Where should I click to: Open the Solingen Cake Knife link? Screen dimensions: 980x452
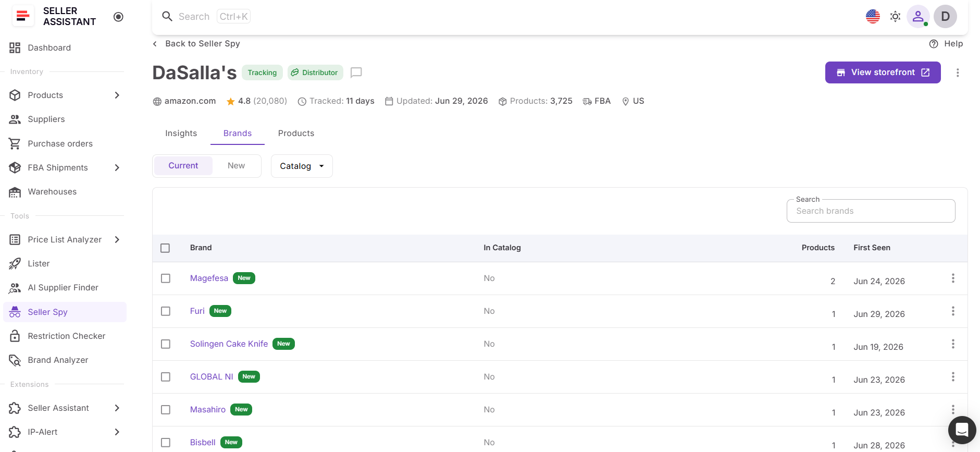pyautogui.click(x=229, y=344)
